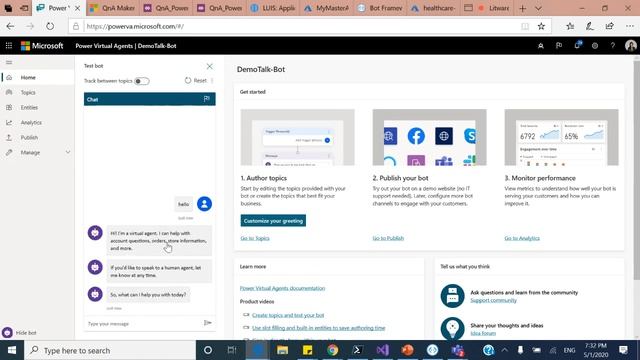Image resolution: width=640 pixels, height=360 pixels.
Task: Open the favorites hub icon
Action: tap(570, 26)
